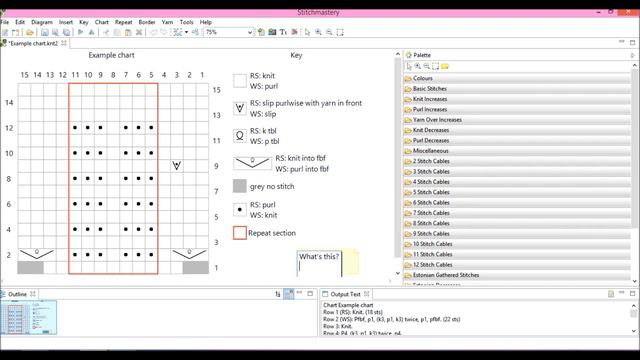Expand the Purl Increases palette drawer
The width and height of the screenshot is (640, 360).
click(x=518, y=109)
